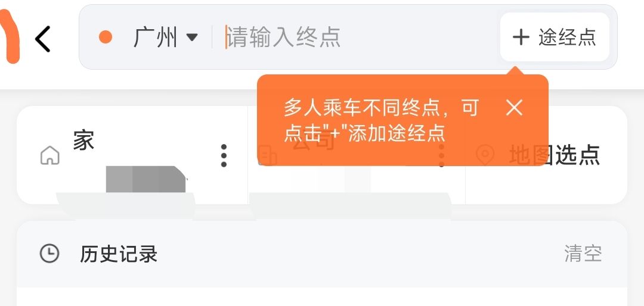This screenshot has width=644, height=306.
Task: Tap the map pin icon
Action: coord(485,155)
